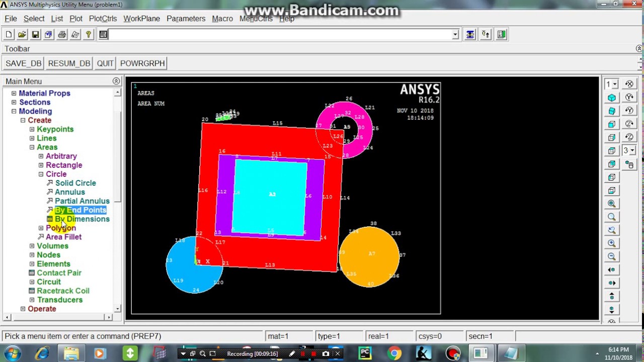This screenshot has width=644, height=362.
Task: Click the Zoom Out minus icon
Action: (612, 256)
